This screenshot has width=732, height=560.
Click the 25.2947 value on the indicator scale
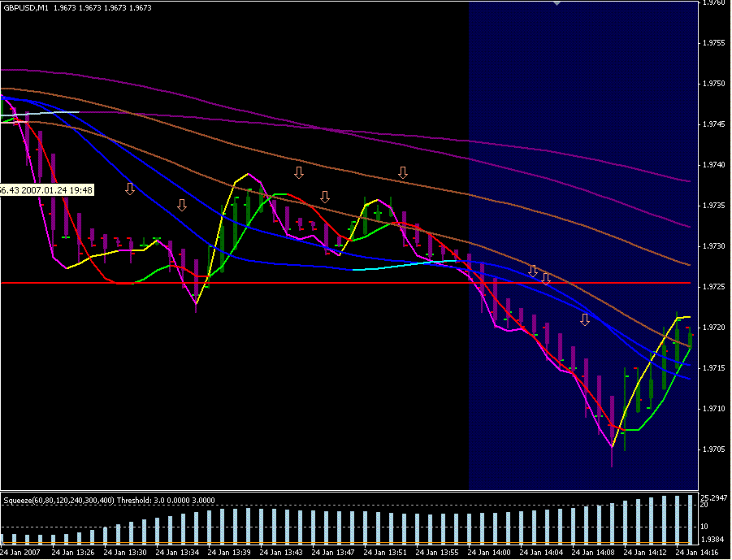coord(713,497)
